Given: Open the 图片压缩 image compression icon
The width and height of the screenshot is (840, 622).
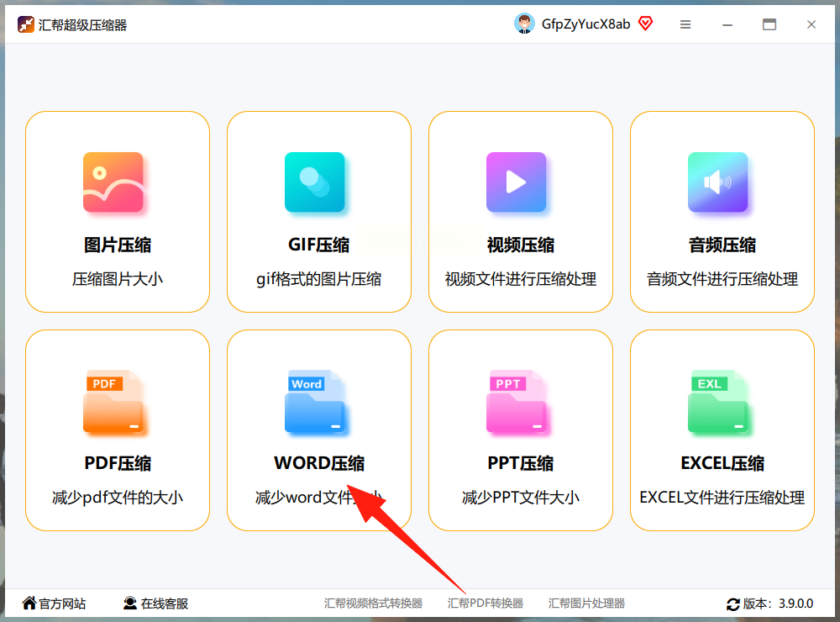Looking at the screenshot, I should 113,182.
